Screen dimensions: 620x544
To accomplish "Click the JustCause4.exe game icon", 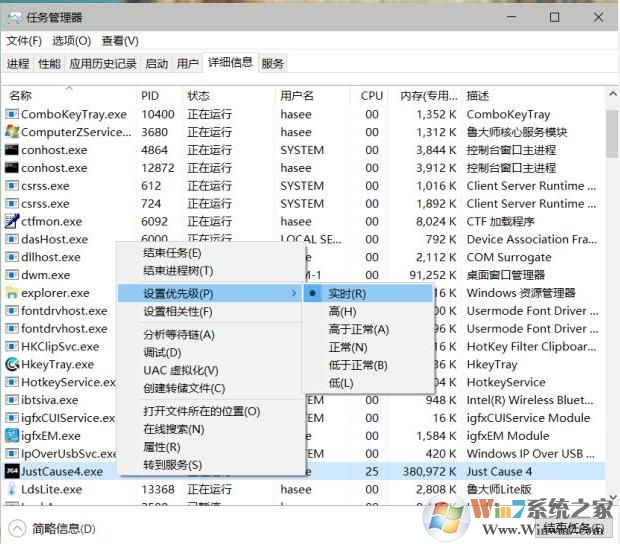I will [12, 471].
